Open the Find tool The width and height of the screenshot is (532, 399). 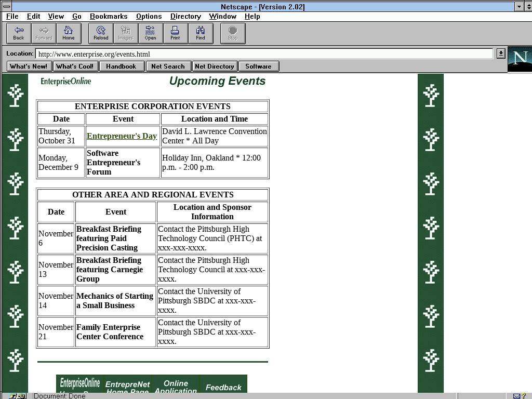click(x=200, y=33)
